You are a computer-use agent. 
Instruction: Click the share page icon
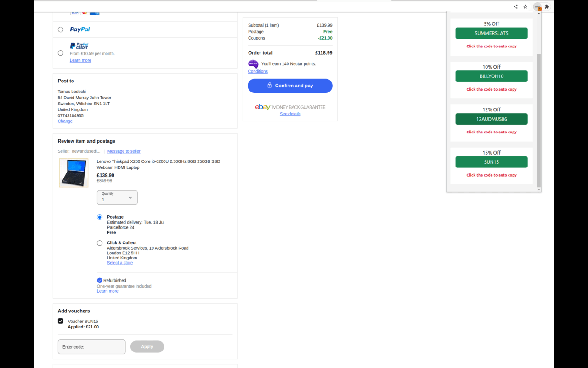[515, 6]
